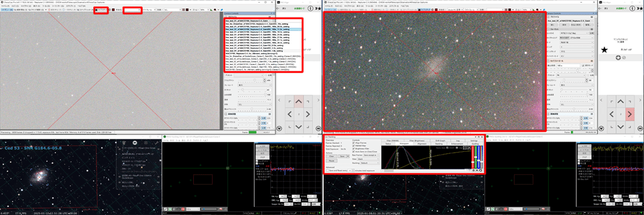Open View Stack dropdown in Live Stacking
Image resolution: width=644 pixels, height=215 pixels.
(368, 159)
